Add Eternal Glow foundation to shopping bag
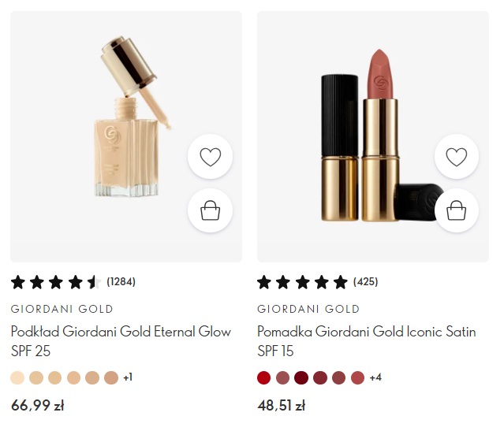This screenshot has width=504, height=431. pos(210,210)
